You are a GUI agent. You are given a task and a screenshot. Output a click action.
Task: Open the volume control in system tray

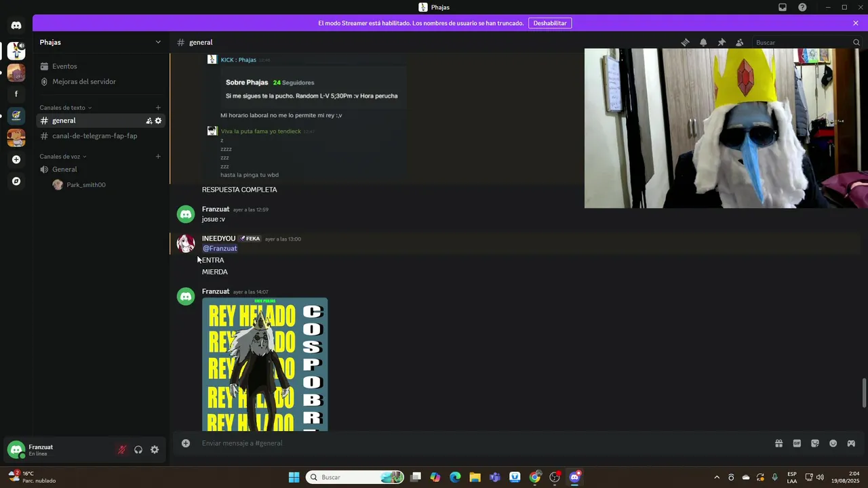(820, 477)
